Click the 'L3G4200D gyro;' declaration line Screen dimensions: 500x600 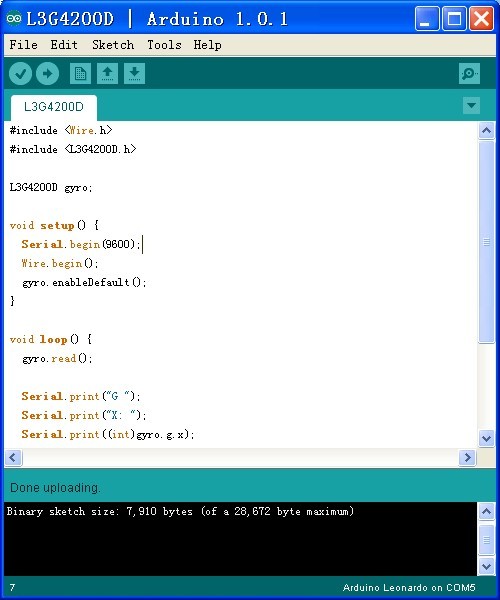coord(51,188)
